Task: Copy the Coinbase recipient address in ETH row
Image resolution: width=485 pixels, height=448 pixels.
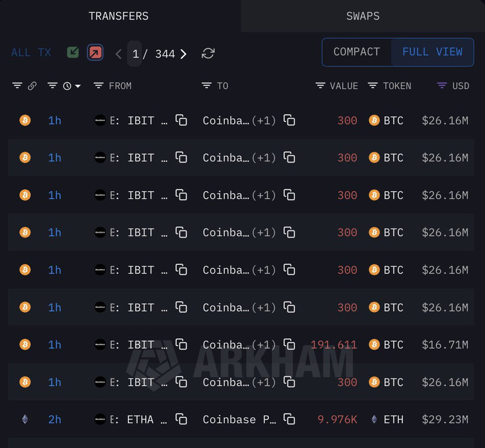Action: click(290, 419)
